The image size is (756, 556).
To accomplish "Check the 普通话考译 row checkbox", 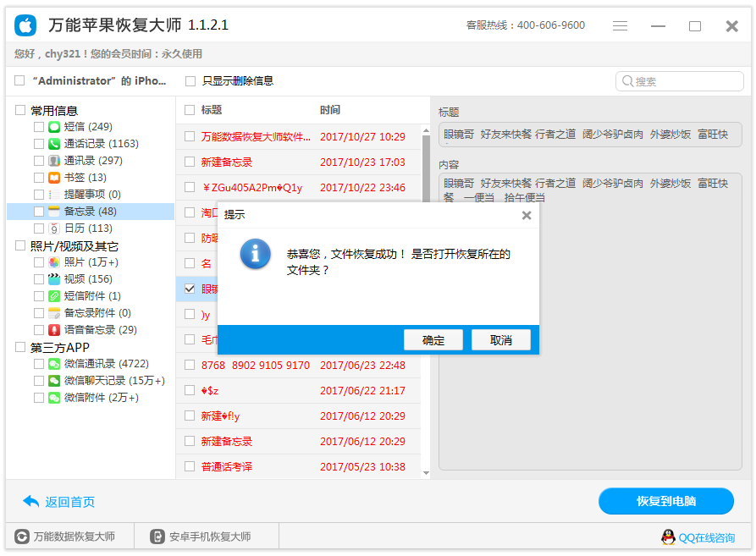I will click(190, 466).
